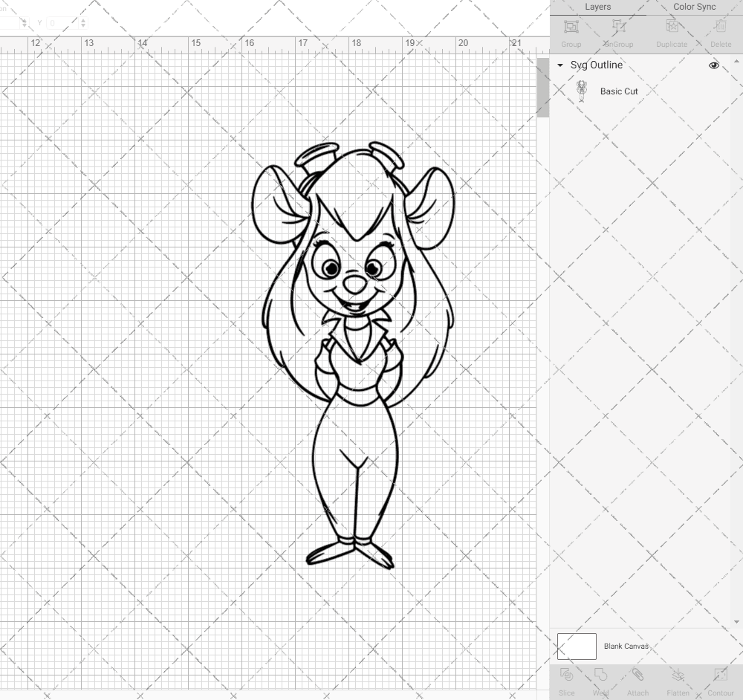Click the Blank Canvas color swatch
This screenshot has width=743, height=700.
coord(577,646)
